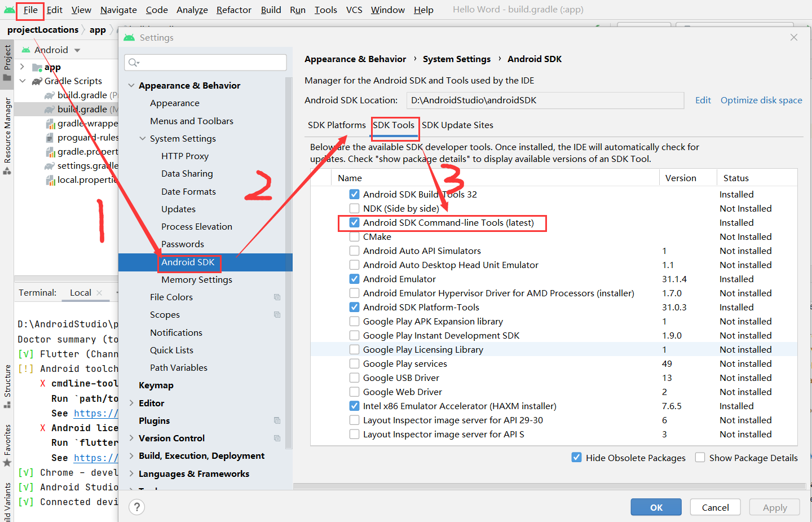
Task: Check the CMake checkbox
Action: pos(354,236)
